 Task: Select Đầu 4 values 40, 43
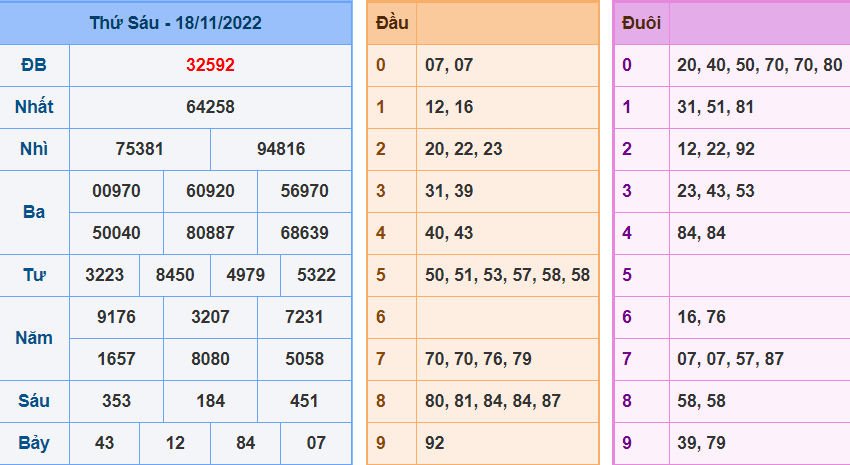pyautogui.click(x=449, y=233)
